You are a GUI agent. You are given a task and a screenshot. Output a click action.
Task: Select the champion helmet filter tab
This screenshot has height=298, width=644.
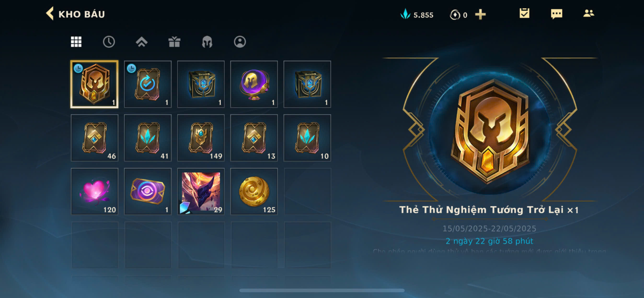[207, 42]
